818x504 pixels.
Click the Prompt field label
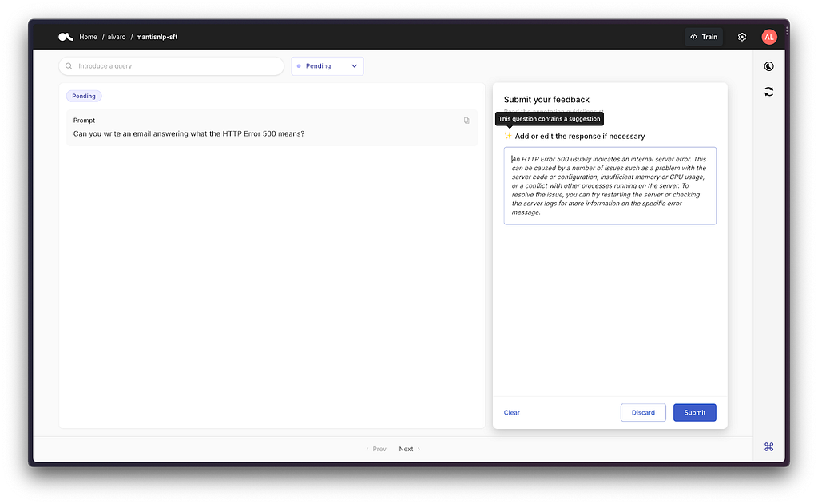[x=84, y=121]
